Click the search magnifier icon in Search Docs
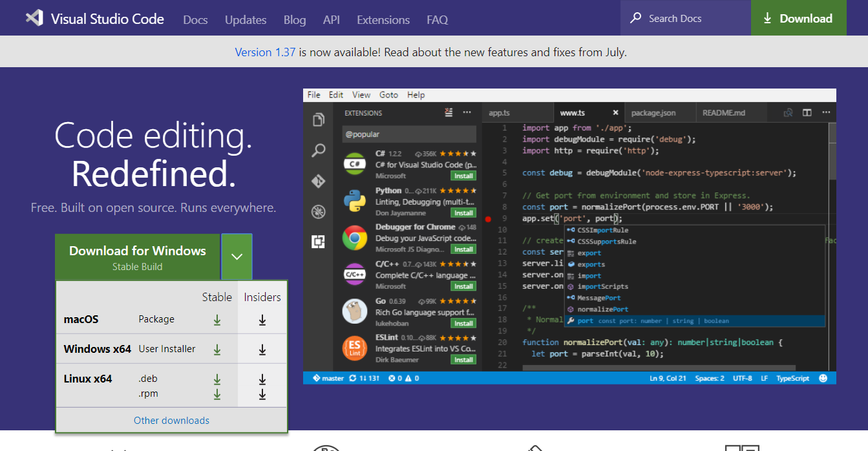 pyautogui.click(x=636, y=18)
